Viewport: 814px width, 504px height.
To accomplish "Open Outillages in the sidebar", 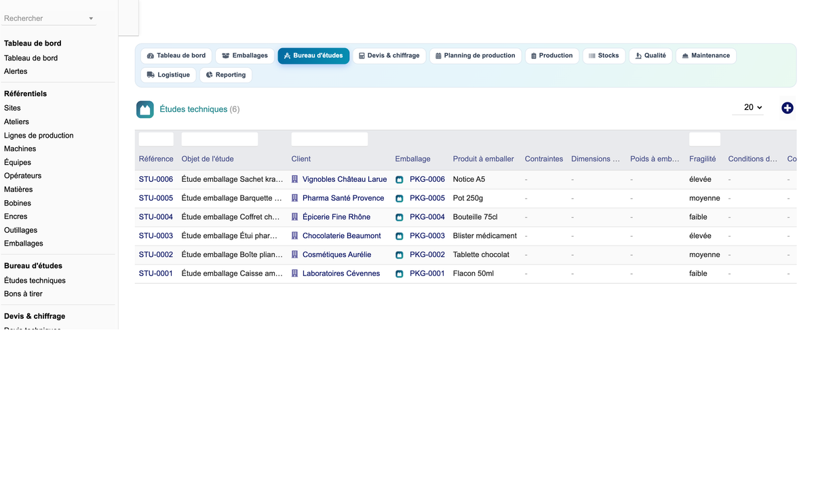I will click(x=20, y=230).
